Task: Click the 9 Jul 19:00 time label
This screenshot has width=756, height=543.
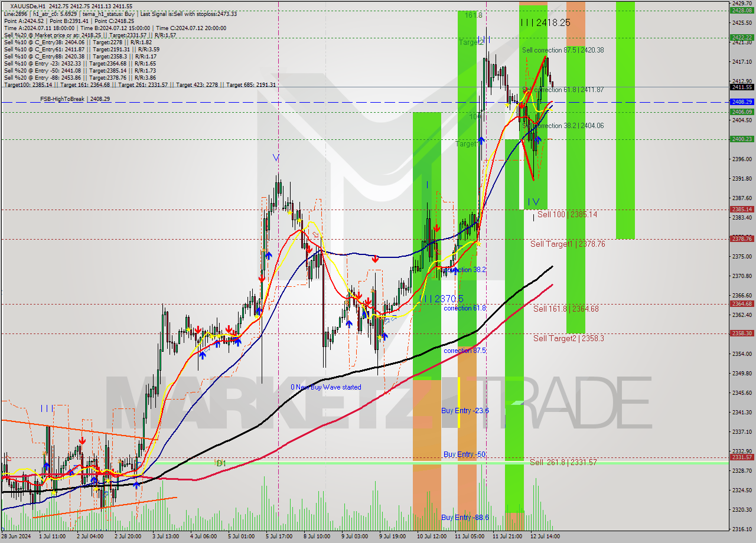Action: [x=393, y=537]
